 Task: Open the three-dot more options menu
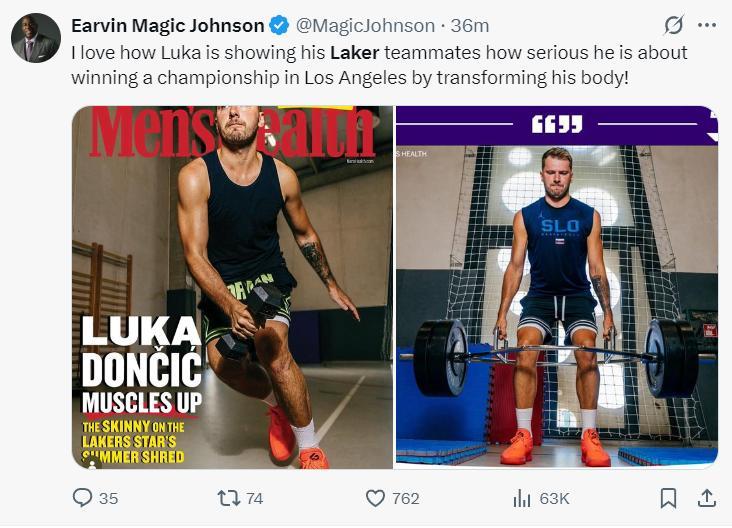[x=707, y=25]
